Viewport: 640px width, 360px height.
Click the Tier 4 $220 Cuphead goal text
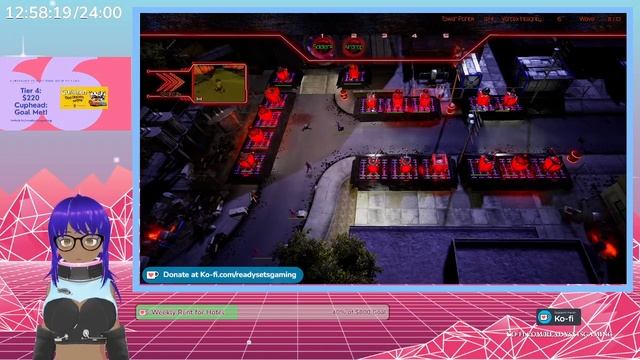[31, 101]
